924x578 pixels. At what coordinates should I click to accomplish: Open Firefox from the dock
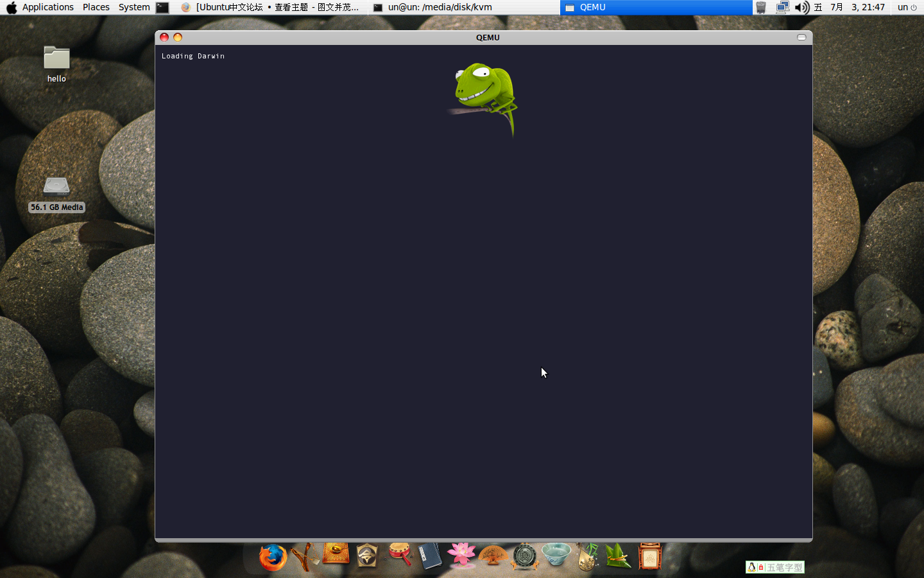pyautogui.click(x=273, y=557)
